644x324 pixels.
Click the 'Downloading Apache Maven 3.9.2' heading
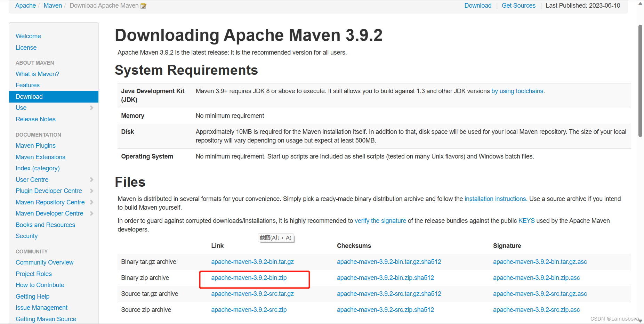(249, 35)
